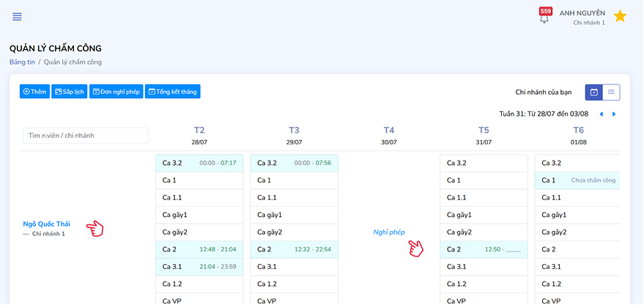This screenshot has width=644, height=305.
Task: Go to previous week arrow
Action: [602, 114]
